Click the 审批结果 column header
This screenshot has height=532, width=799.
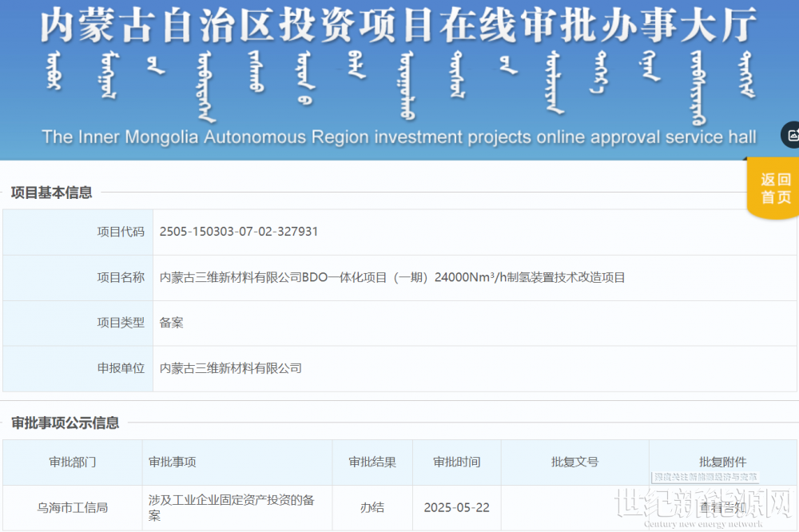tap(372, 463)
